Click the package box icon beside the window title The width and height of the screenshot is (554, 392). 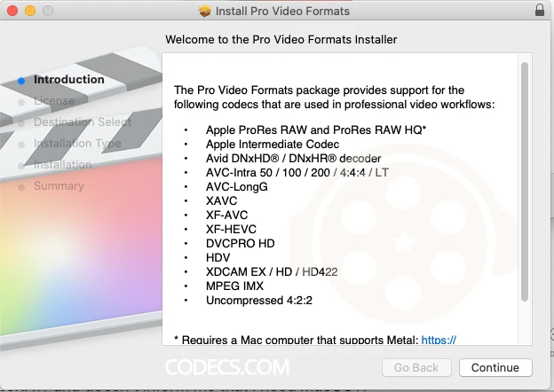(205, 12)
